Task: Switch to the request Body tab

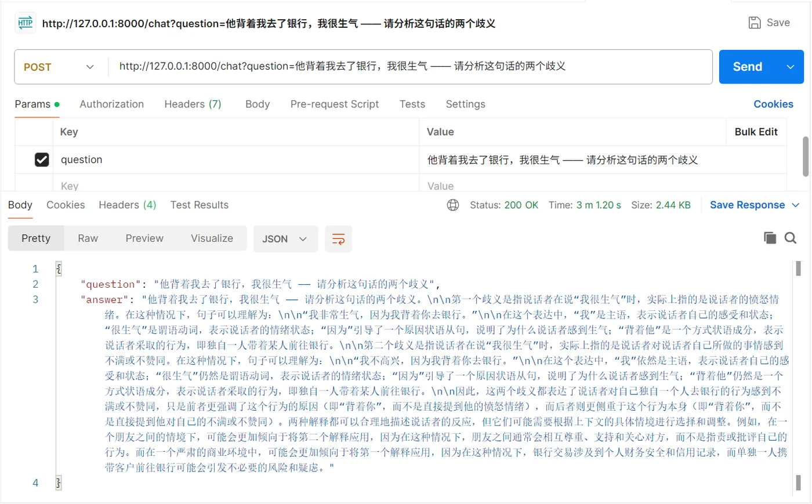Action: (258, 104)
